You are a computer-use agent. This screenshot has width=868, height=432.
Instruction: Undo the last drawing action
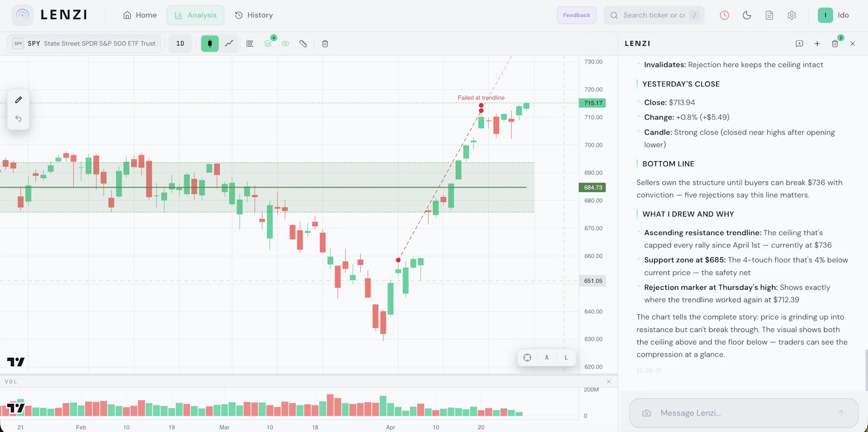(x=18, y=118)
